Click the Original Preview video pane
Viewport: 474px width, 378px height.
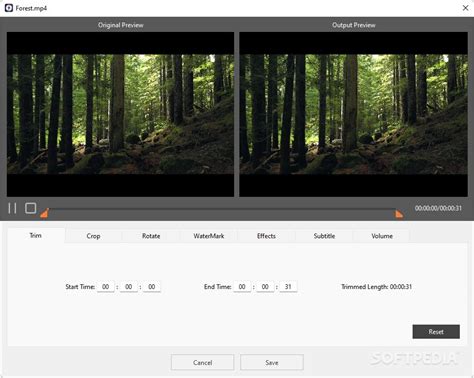120,114
